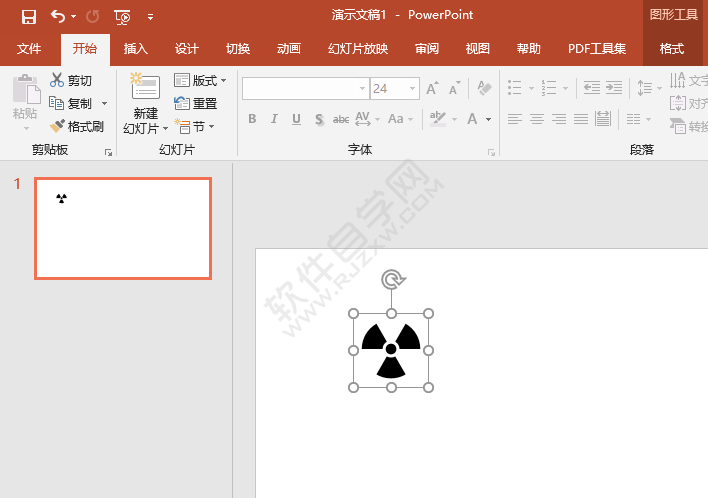The height and width of the screenshot is (498, 708).
Task: Open the File (文件) menu
Action: (x=29, y=49)
